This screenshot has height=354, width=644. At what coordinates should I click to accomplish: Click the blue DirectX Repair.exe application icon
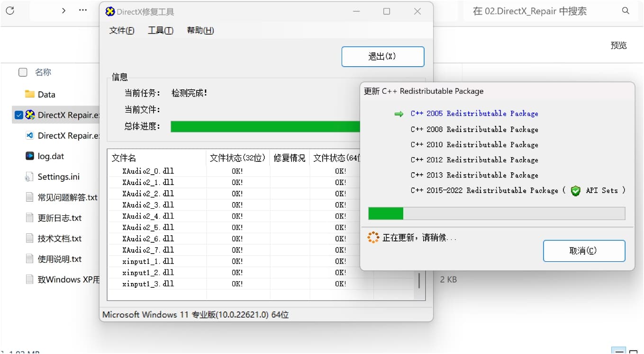click(29, 115)
